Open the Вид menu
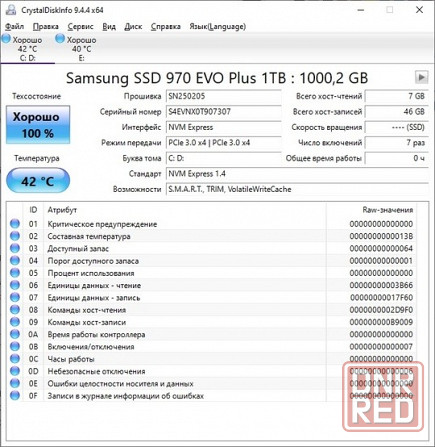This screenshot has height=447, width=435. (109, 26)
